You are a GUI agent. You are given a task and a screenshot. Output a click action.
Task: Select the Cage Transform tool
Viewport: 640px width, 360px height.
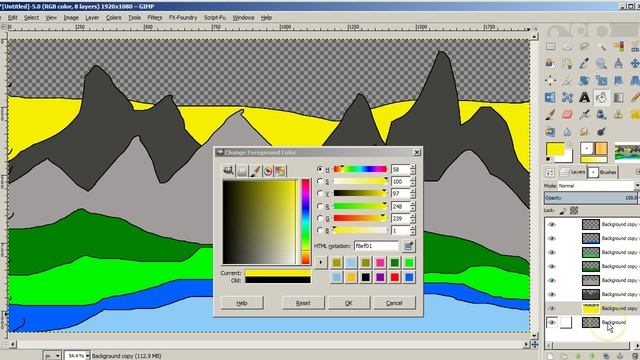[x=567, y=98]
